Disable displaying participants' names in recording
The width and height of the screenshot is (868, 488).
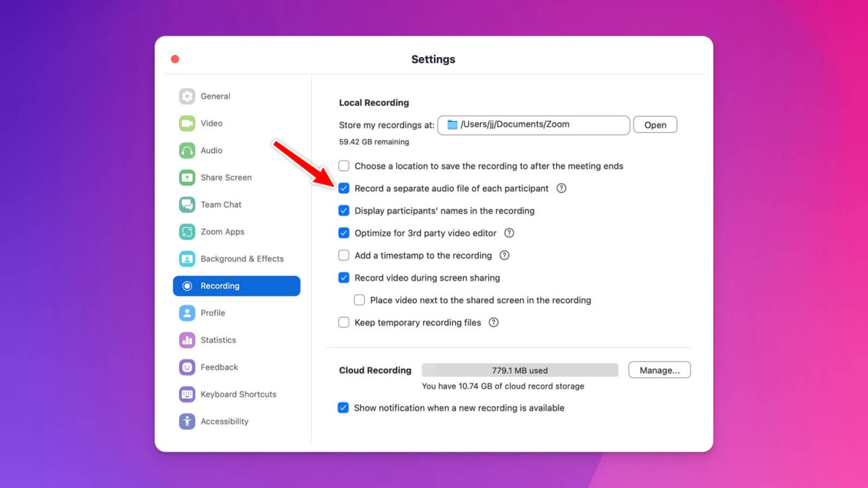344,210
